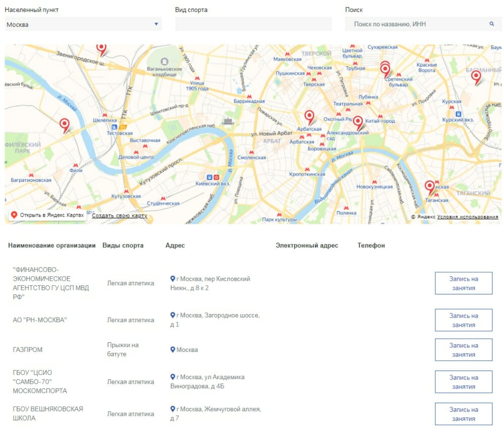Click the Курский вокзал station icon
This screenshot has width=504, height=429.
[458, 114]
